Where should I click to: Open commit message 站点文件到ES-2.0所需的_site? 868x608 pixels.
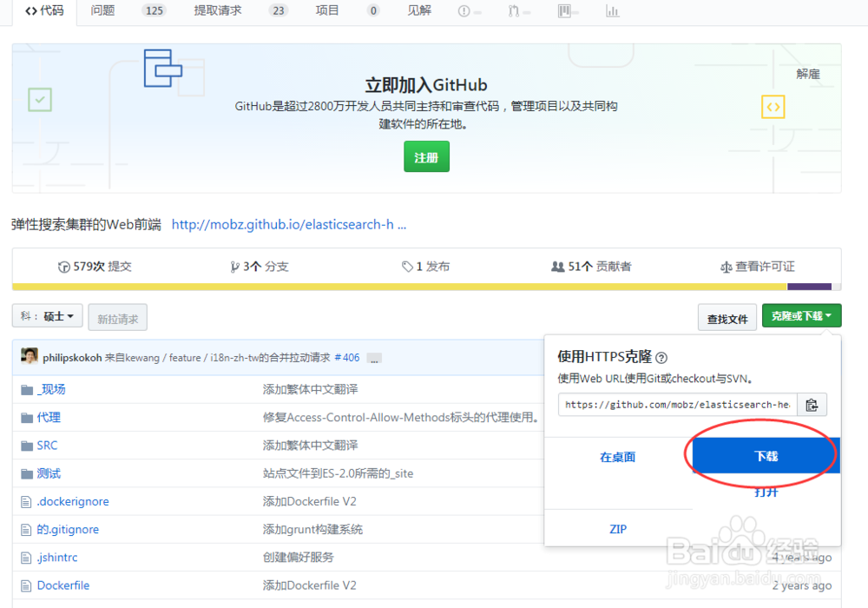[x=339, y=473]
